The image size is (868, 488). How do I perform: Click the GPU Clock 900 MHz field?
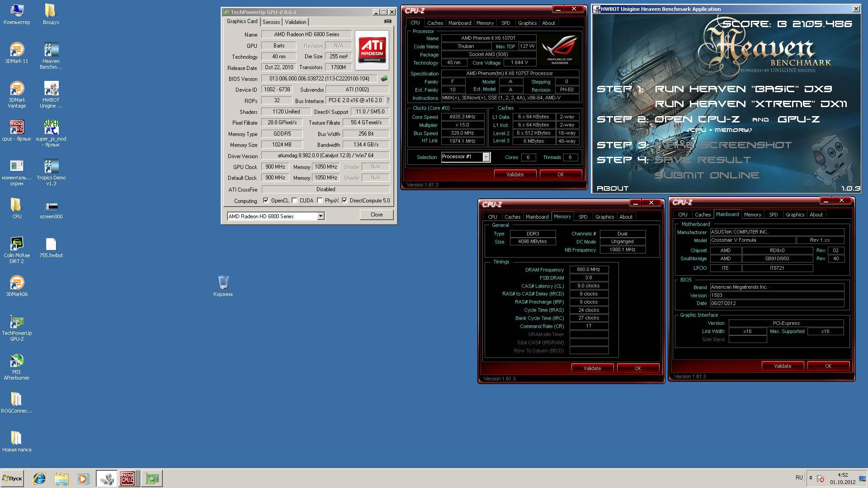275,167
